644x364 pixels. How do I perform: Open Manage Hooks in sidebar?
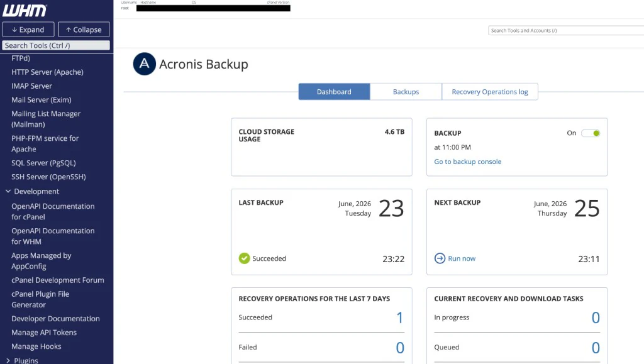36,346
